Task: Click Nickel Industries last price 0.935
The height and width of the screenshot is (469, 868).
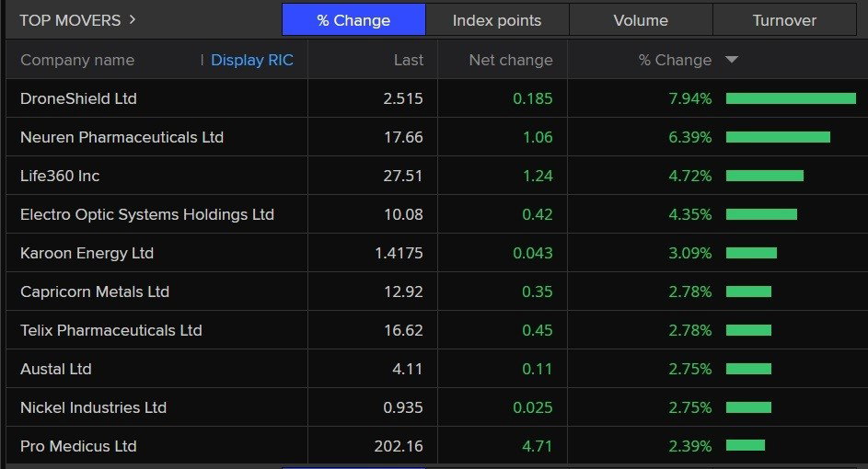Action: click(403, 407)
